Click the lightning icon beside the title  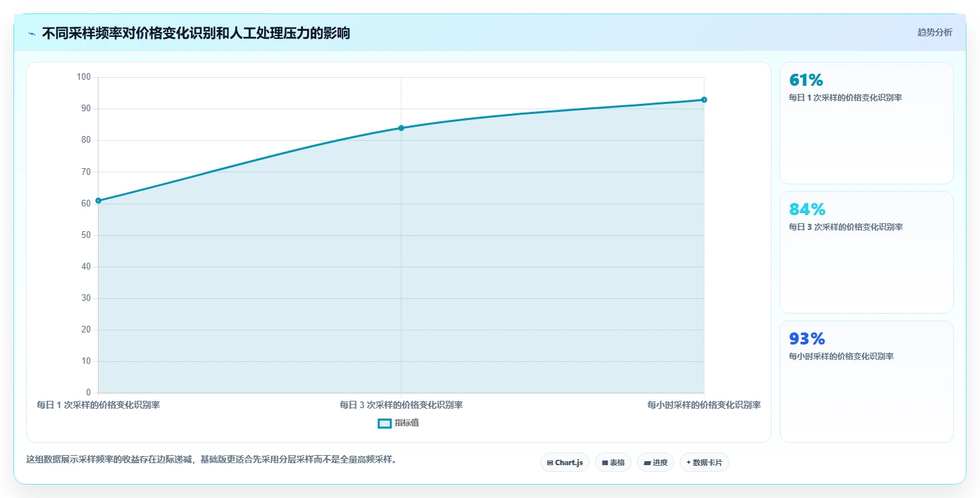pos(32,34)
